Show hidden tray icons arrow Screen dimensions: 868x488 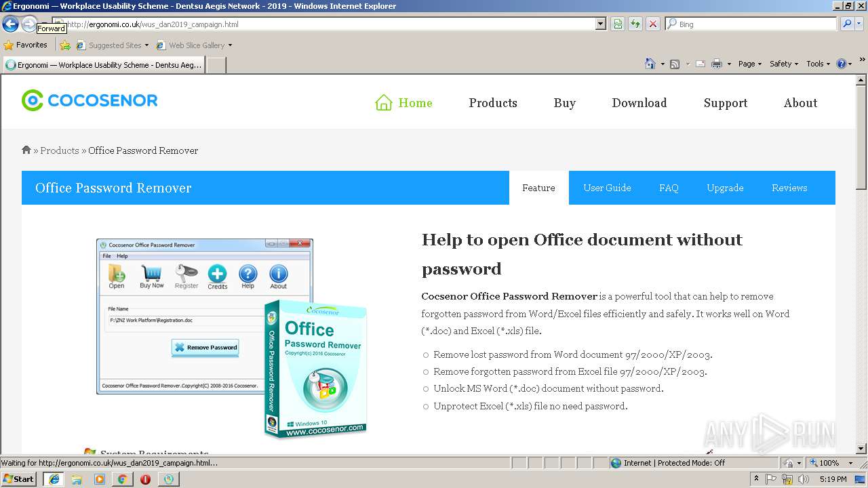click(x=756, y=479)
